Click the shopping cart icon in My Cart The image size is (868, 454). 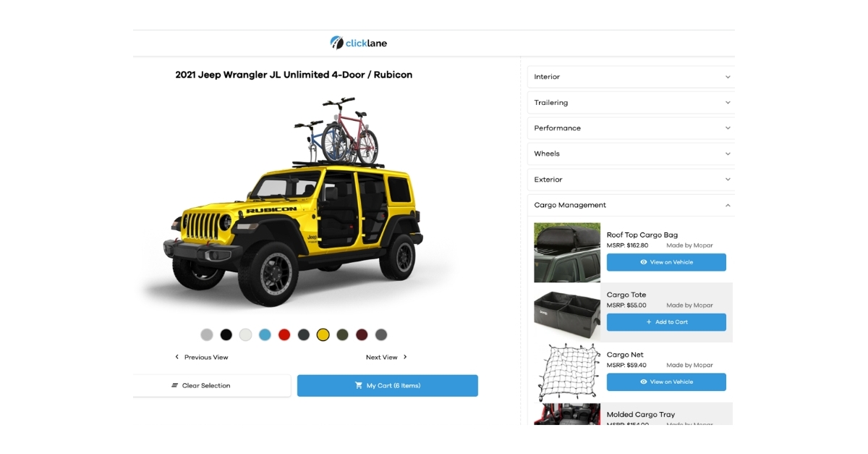[x=359, y=386]
